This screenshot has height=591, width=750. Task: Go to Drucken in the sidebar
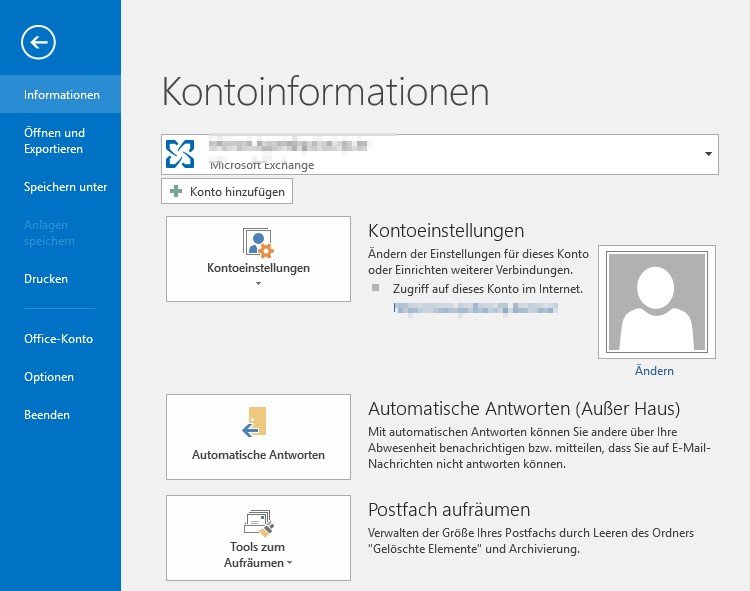click(x=46, y=279)
